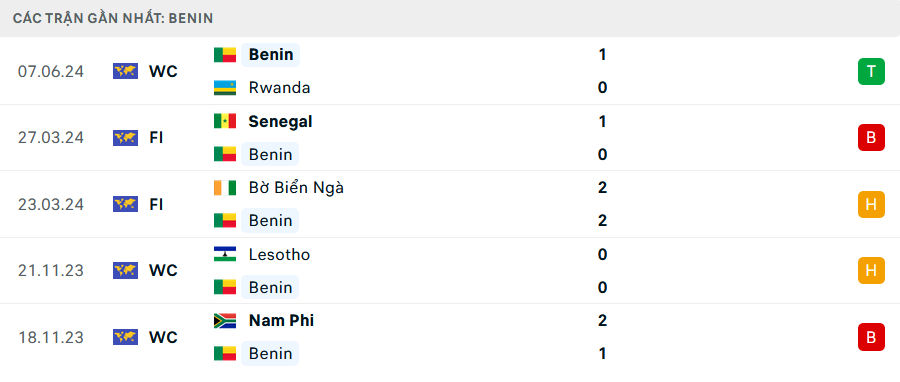Open the Senegal team link
The image size is (900, 382).
point(280,121)
